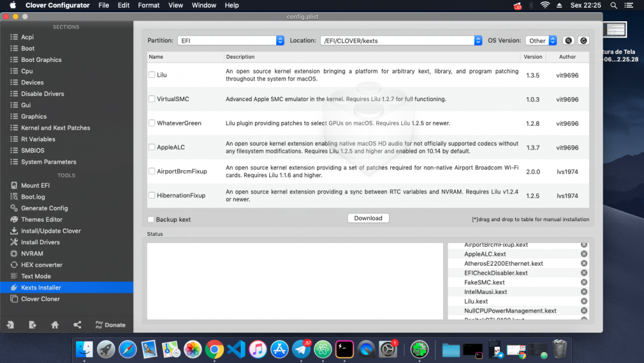Select IntelMausi.kext in the installed list
Image resolution: width=644 pixels, height=363 pixels.
486,292
